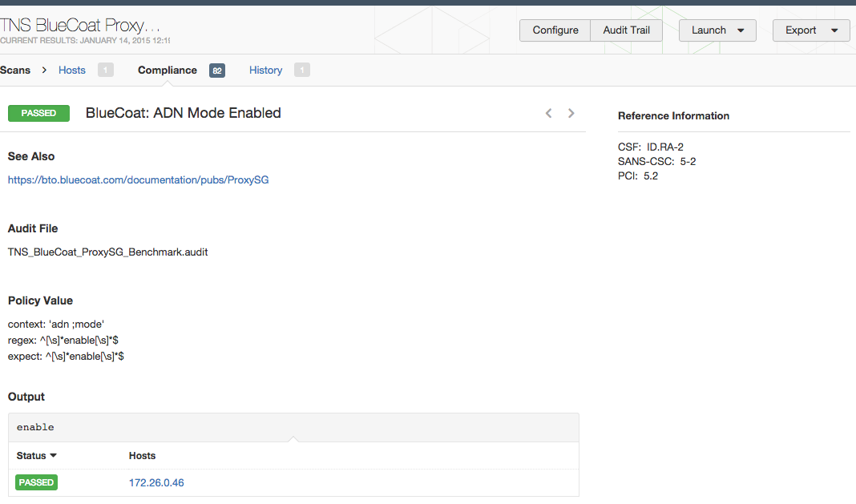The height and width of the screenshot is (504, 856).
Task: Open the Export dropdown
Action: [811, 30]
